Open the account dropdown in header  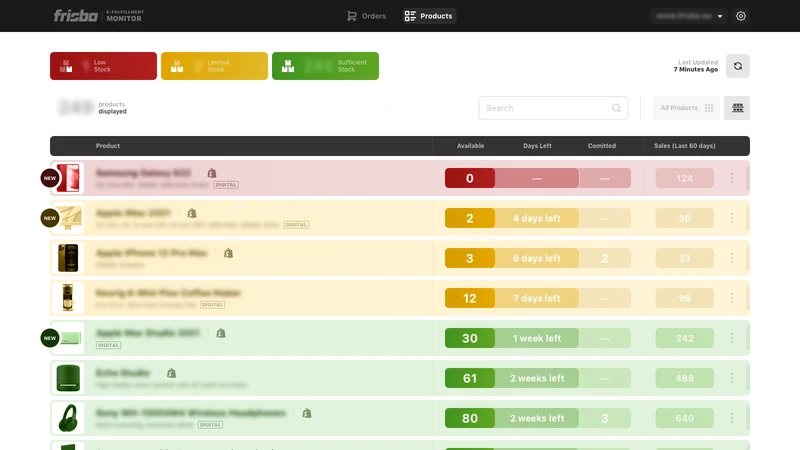pos(688,16)
